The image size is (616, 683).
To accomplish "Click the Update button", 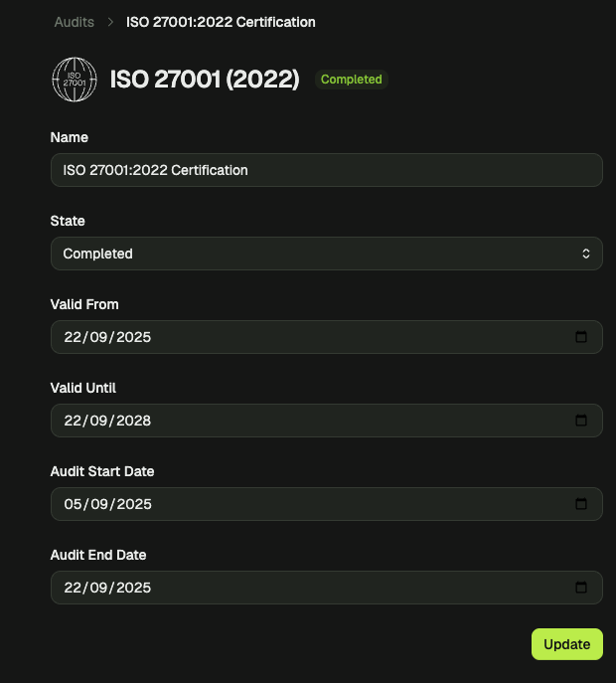I will click(566, 644).
